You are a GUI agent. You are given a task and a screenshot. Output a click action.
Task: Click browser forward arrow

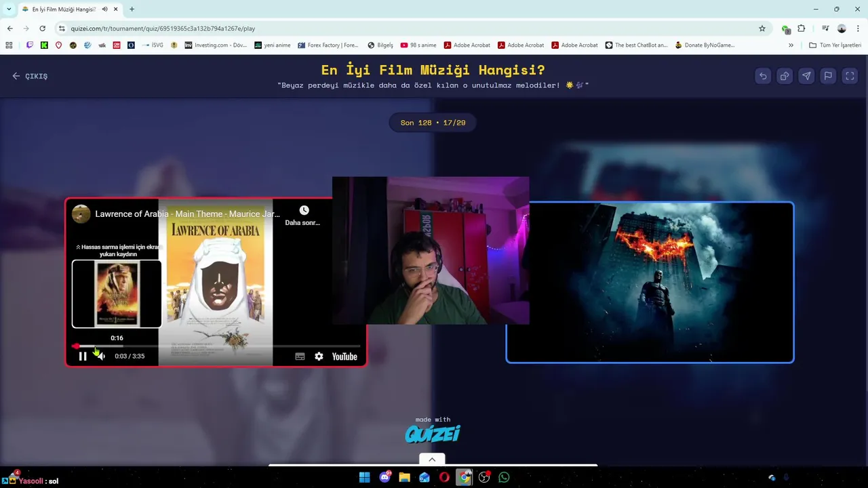point(26,28)
